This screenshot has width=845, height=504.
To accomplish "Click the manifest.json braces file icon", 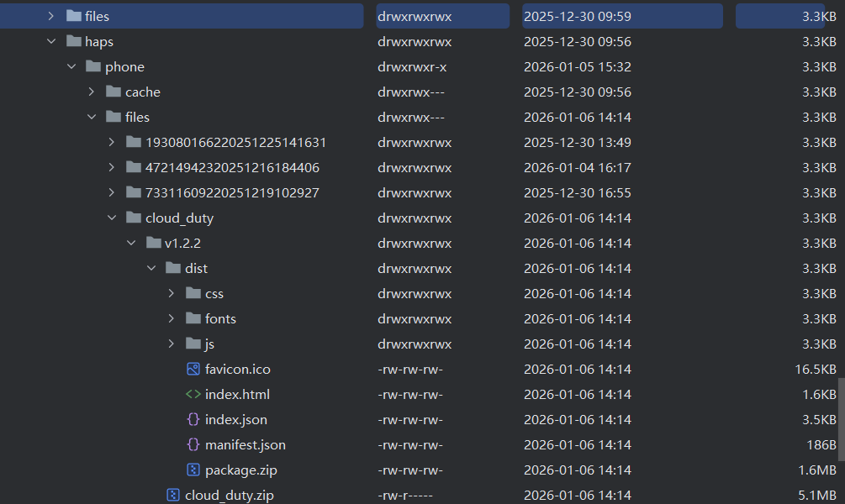I will point(193,444).
